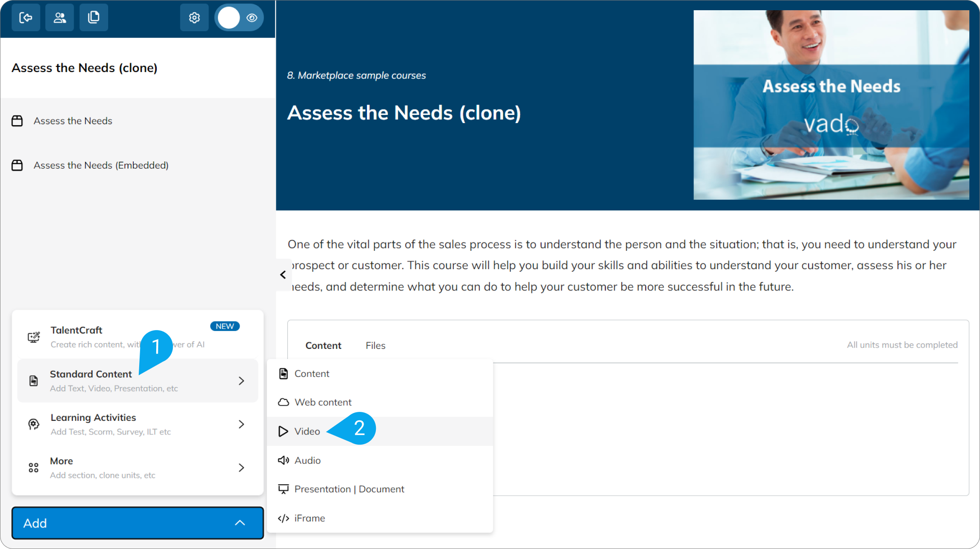This screenshot has width=980, height=549.
Task: Click the exit course icon in top toolbar
Action: pyautogui.click(x=26, y=17)
